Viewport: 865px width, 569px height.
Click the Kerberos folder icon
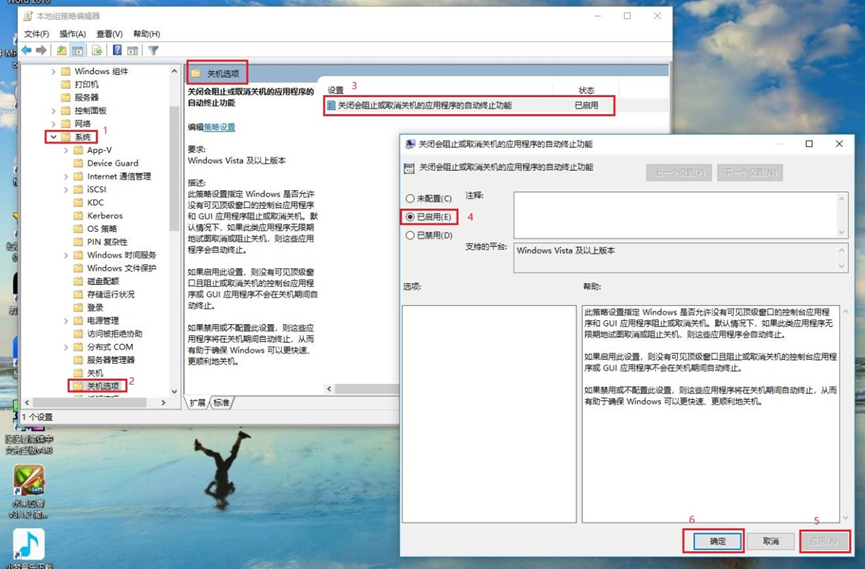[x=78, y=215]
